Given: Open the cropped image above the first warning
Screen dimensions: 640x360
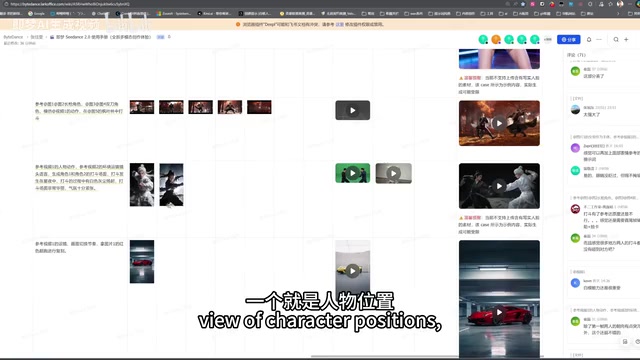Looking at the screenshot, I should point(499,59).
